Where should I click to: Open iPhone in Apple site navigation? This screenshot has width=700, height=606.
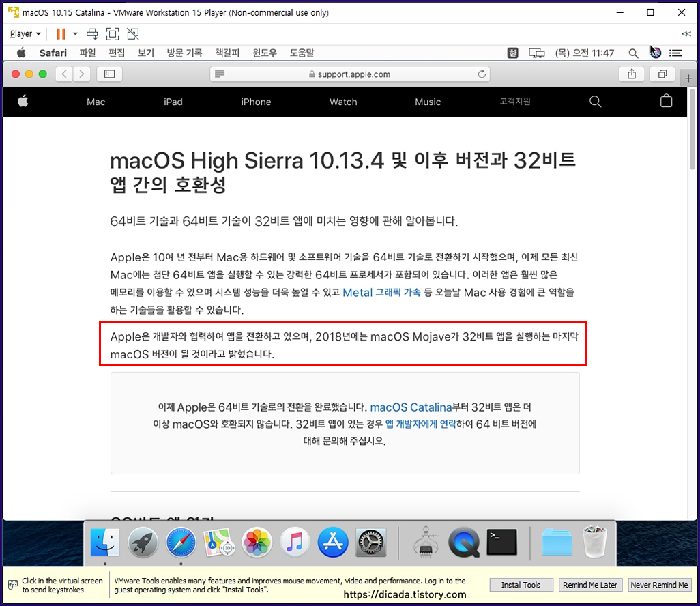click(256, 102)
